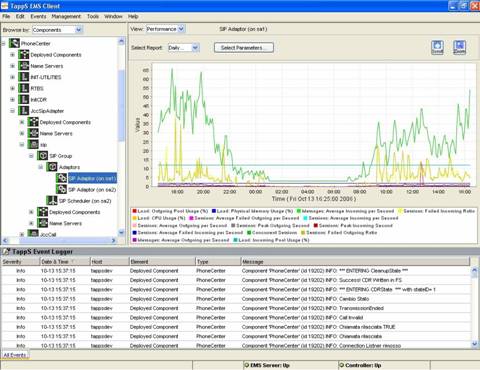Viewport: 480px width, 370px height.
Task: Open the Browse by Components dropdown
Action: pos(79,30)
